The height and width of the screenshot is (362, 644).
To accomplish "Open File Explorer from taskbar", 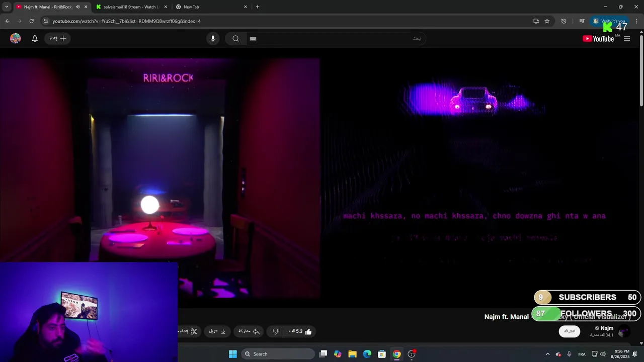I will click(352, 354).
